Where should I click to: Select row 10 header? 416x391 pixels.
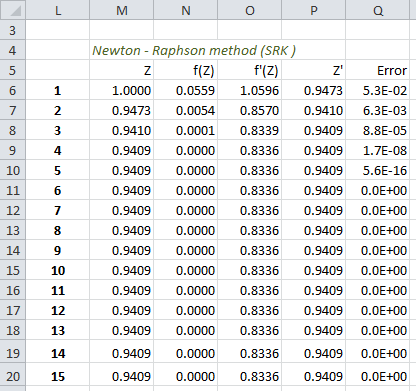point(13,170)
